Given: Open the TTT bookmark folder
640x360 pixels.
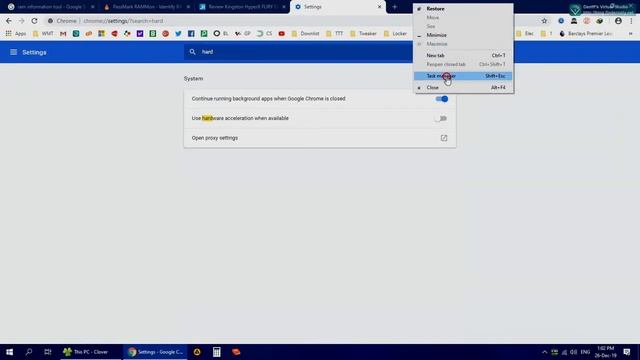Looking at the screenshot, I should click(335, 33).
